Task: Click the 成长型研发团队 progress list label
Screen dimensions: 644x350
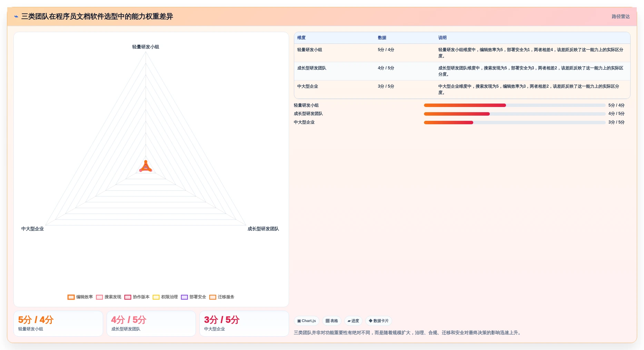Action: (x=308, y=114)
